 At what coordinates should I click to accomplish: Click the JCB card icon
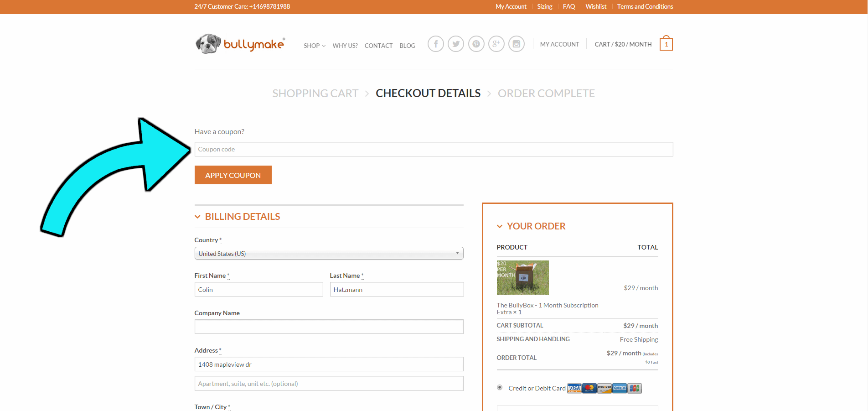(635, 388)
